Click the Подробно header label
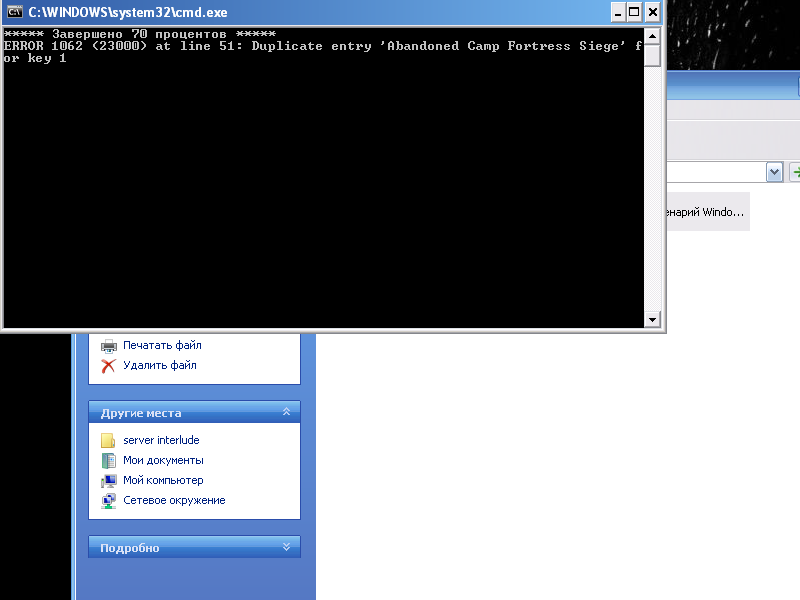Viewport: 800px width, 600px height. [x=130, y=547]
